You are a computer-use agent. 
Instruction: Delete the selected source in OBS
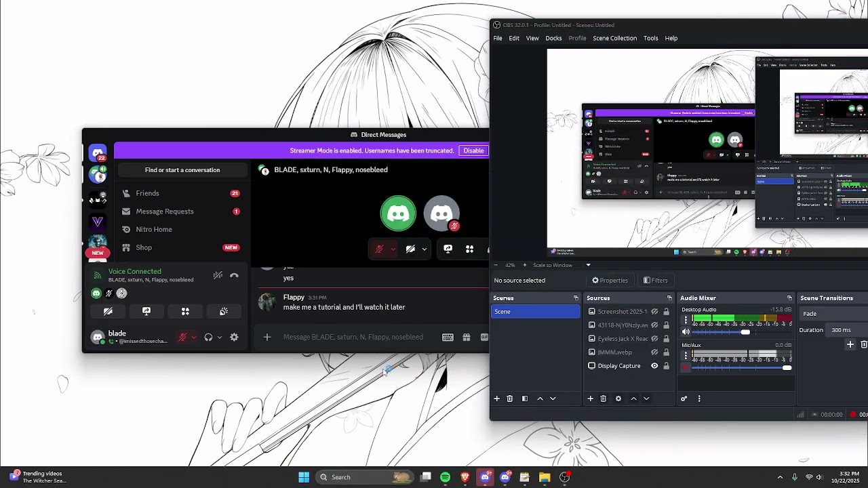603,399
